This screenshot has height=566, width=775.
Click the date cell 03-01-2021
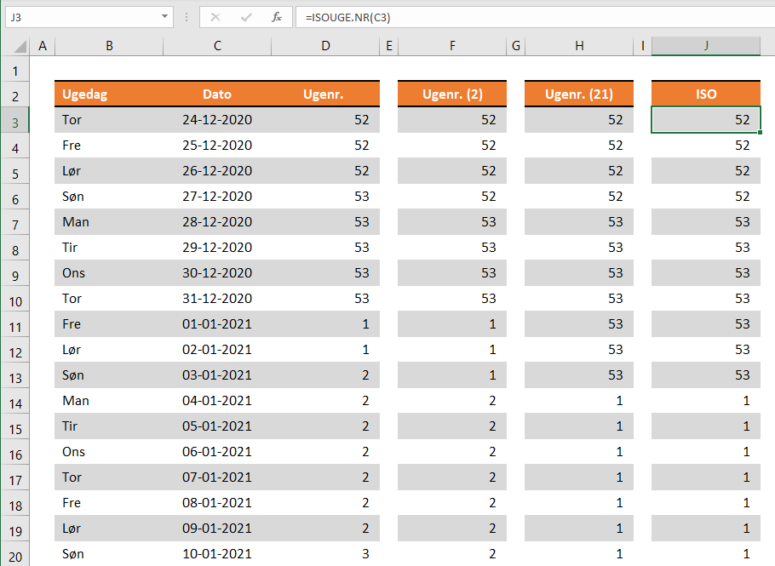(217, 375)
